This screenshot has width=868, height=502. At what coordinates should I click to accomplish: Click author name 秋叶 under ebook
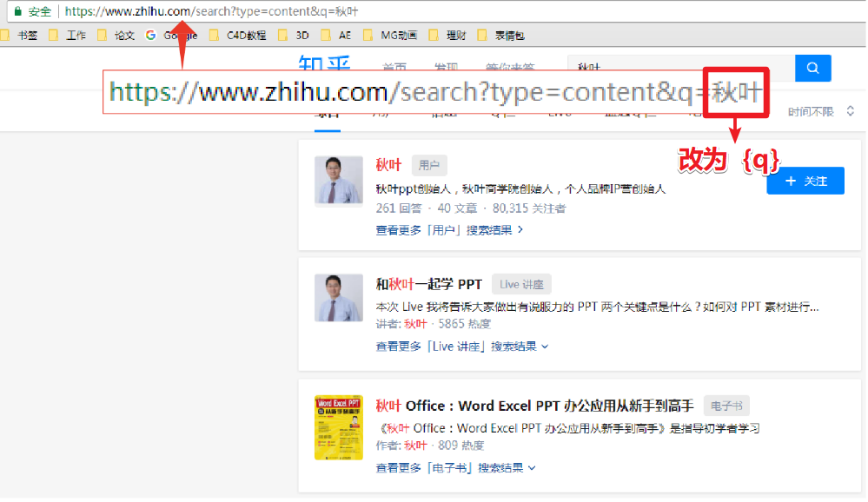pos(415,446)
